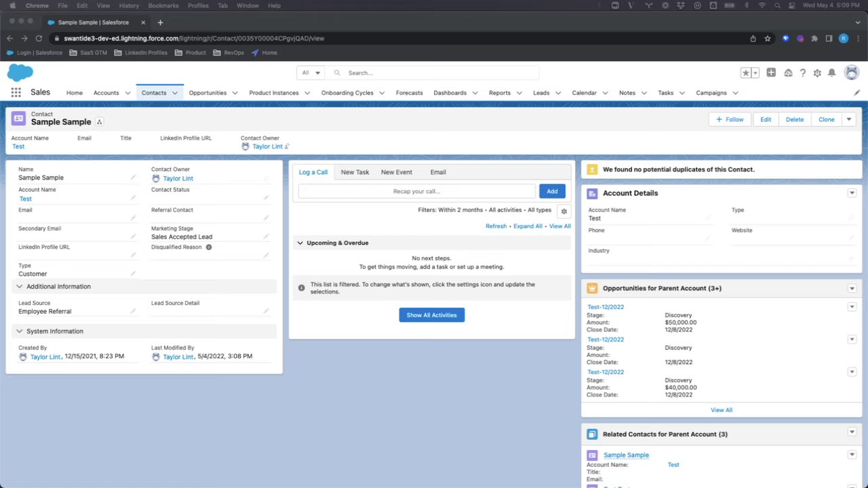Click the blue Add button

tap(552, 191)
